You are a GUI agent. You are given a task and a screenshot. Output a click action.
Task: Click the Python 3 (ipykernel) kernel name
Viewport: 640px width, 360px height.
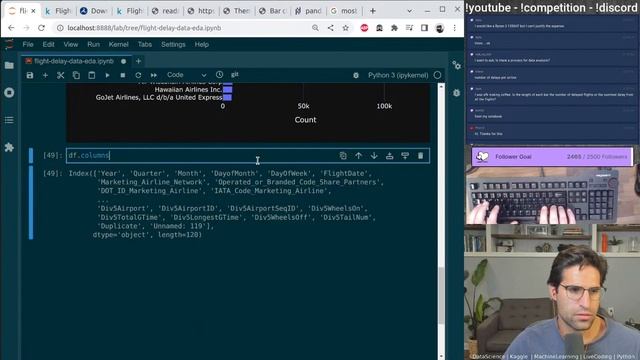[x=398, y=75]
